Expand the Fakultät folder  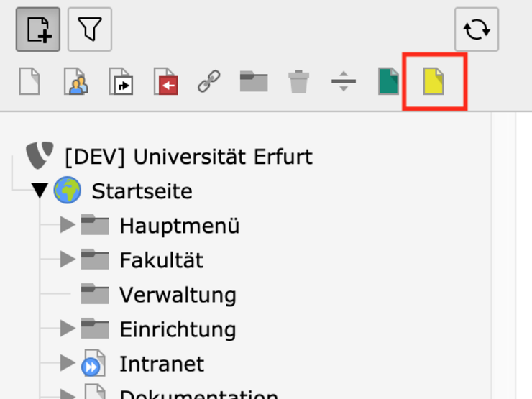pos(68,260)
